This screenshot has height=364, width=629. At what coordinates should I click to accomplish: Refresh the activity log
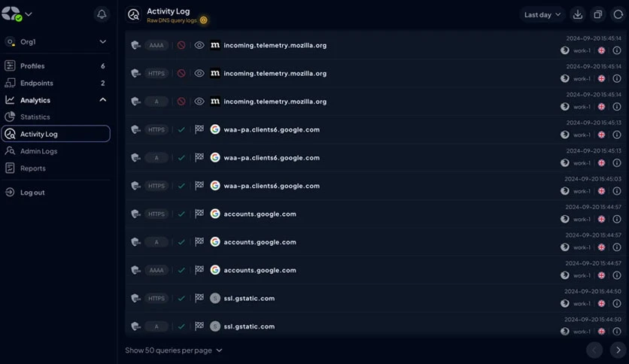pyautogui.click(x=618, y=14)
